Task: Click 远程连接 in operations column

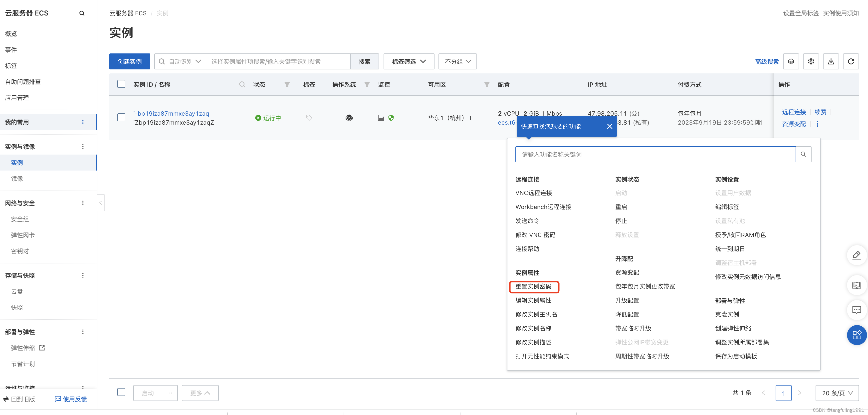Action: (794, 112)
